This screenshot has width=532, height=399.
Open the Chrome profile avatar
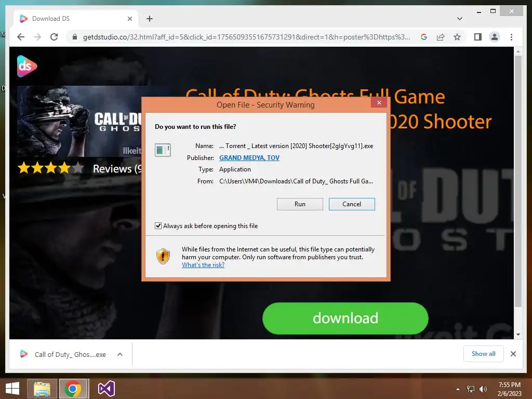(x=495, y=37)
